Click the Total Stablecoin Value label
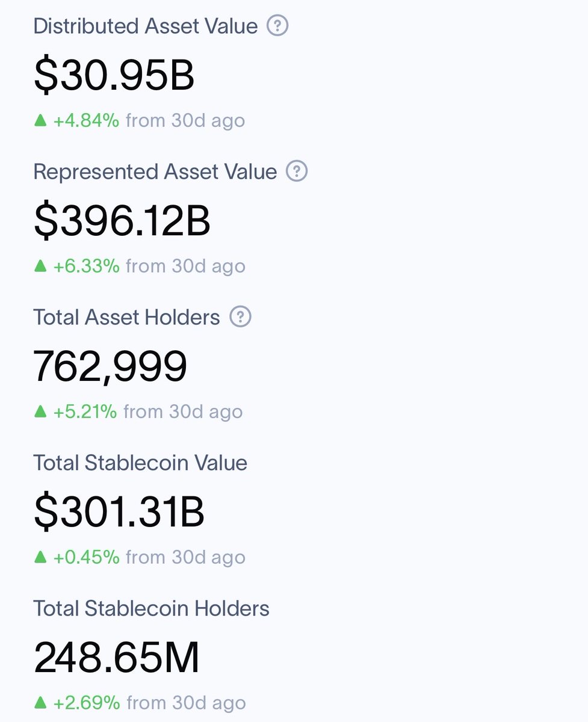 click(140, 463)
